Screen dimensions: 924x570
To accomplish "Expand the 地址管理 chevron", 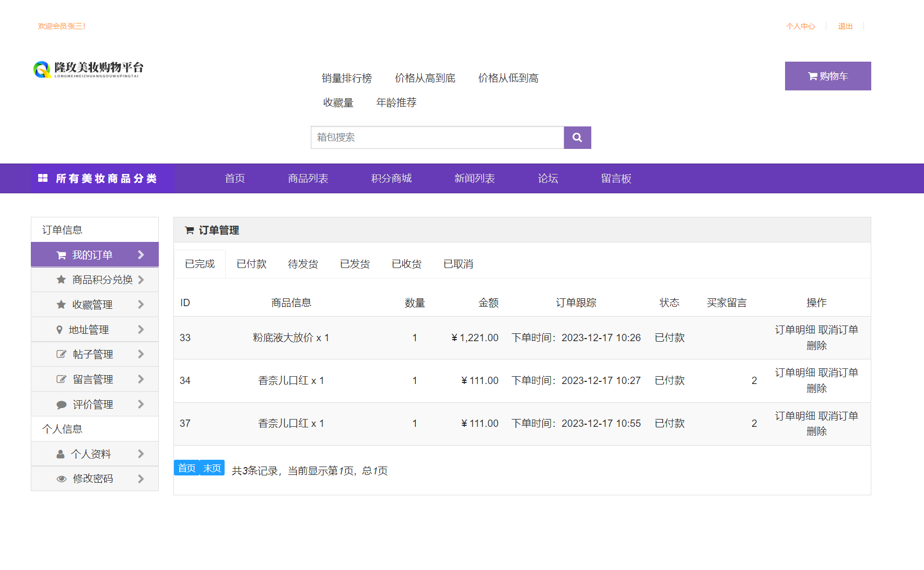I will pos(141,329).
